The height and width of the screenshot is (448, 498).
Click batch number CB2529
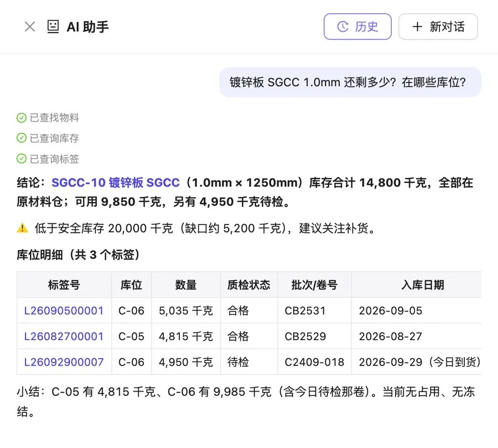305,336
